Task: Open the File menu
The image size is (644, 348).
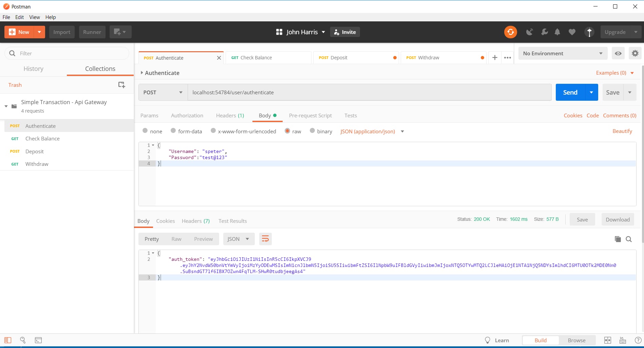Action: click(6, 17)
